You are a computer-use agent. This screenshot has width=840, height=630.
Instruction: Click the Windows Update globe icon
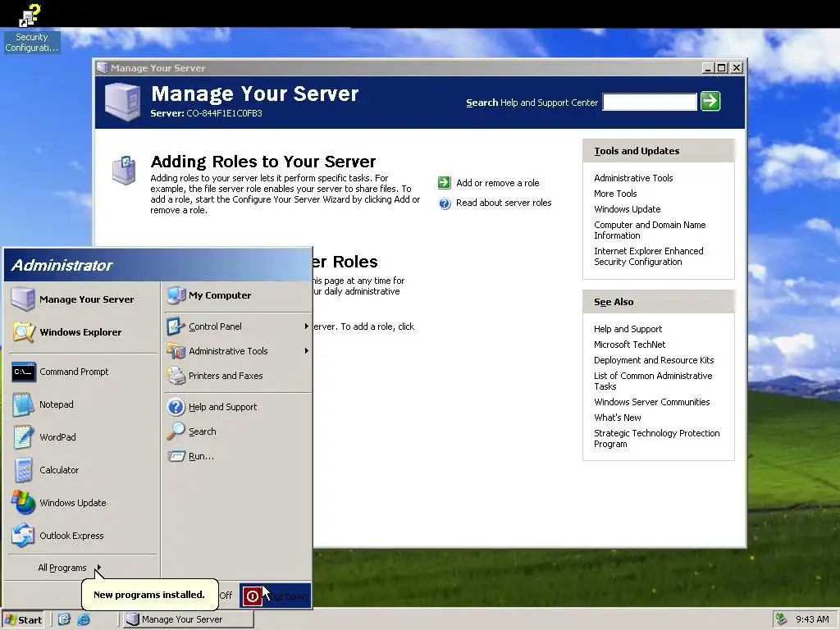click(x=23, y=503)
